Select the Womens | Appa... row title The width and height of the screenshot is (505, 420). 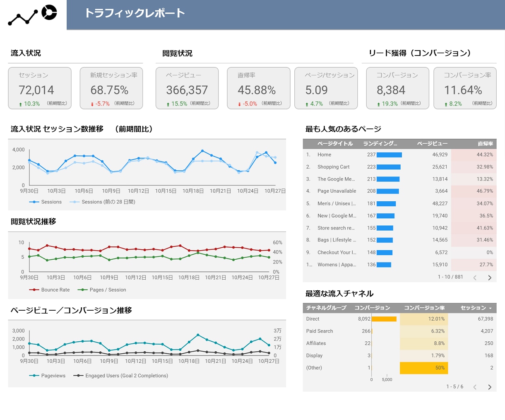pos(337,264)
